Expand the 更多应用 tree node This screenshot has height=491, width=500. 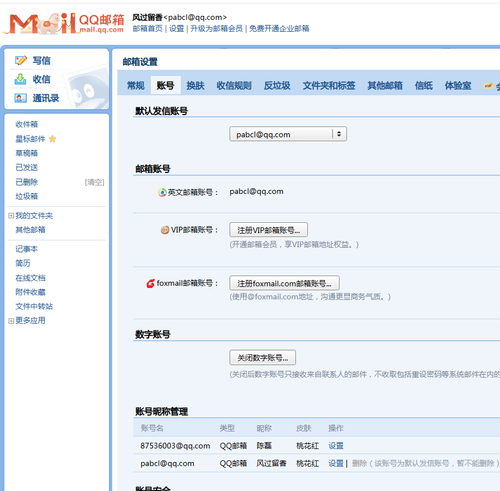point(11,321)
